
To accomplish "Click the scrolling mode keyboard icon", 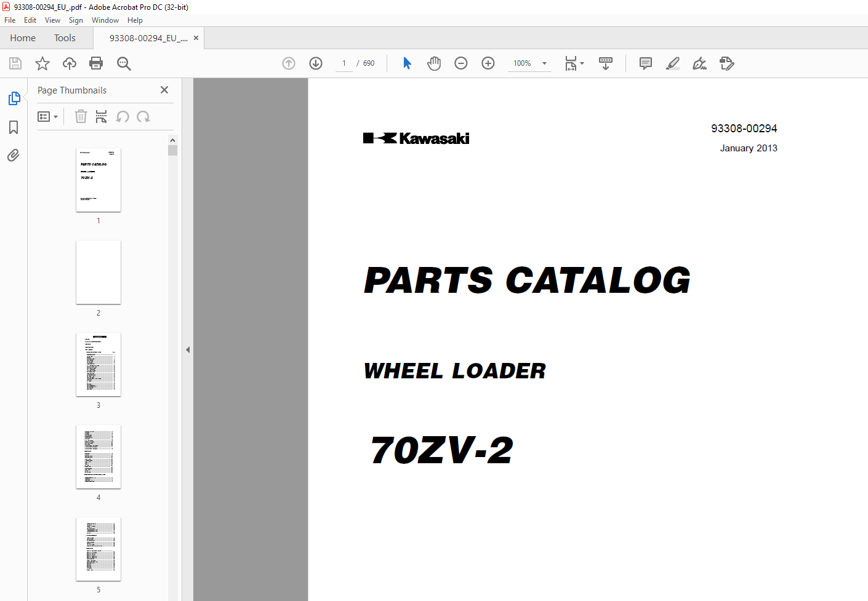I will pyautogui.click(x=606, y=63).
